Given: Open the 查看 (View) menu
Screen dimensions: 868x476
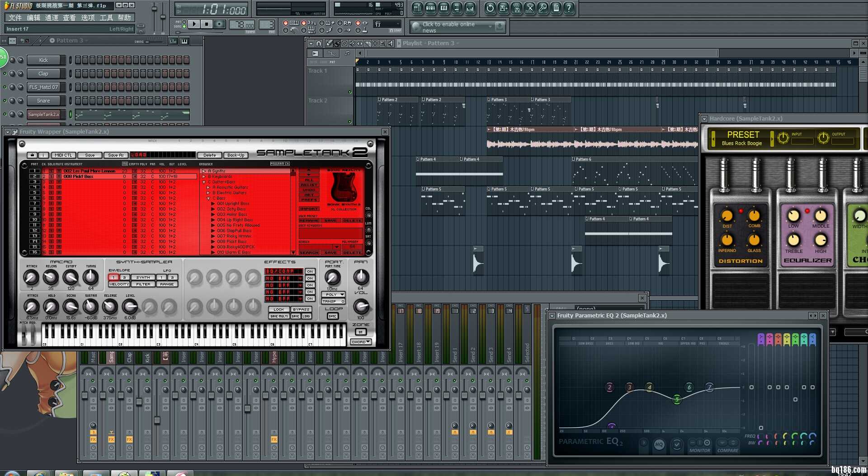Looking at the screenshot, I should (69, 18).
